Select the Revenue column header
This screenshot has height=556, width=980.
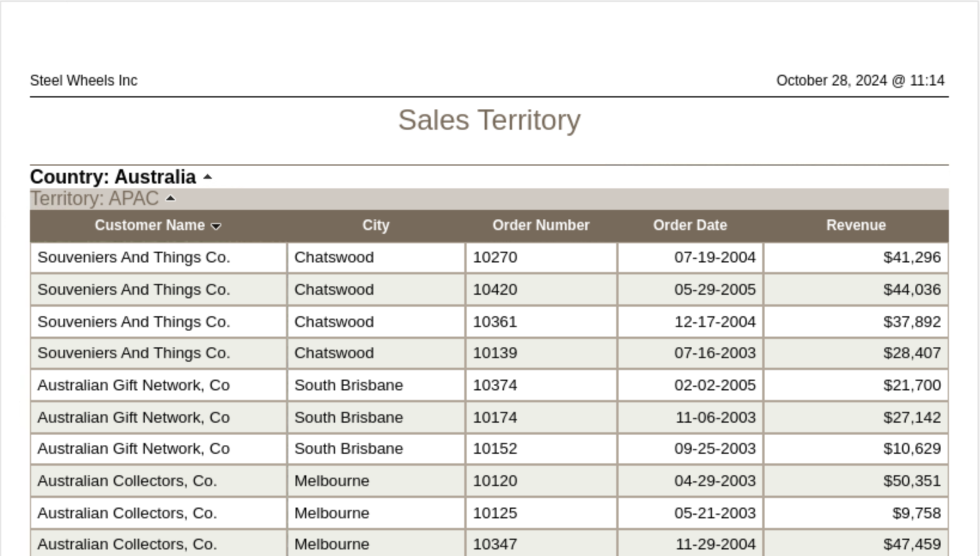856,225
